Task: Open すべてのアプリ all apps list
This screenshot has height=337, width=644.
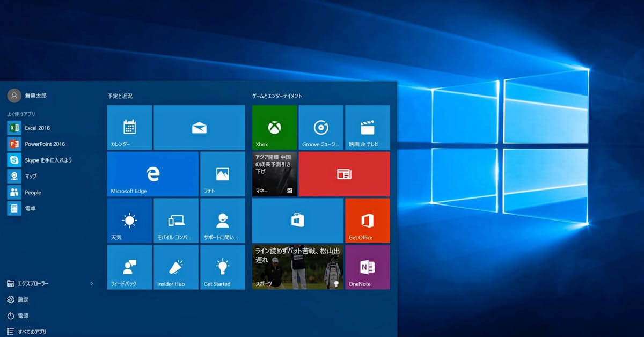Action: (x=31, y=332)
